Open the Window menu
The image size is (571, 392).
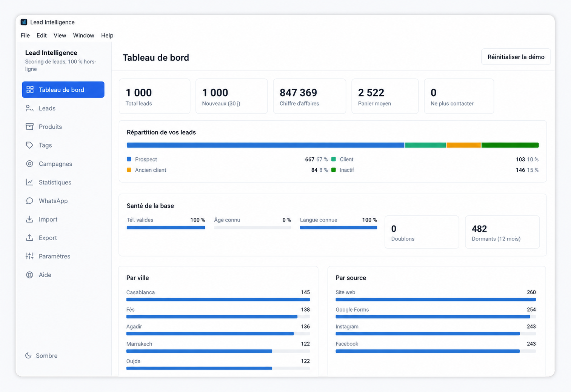click(x=83, y=35)
